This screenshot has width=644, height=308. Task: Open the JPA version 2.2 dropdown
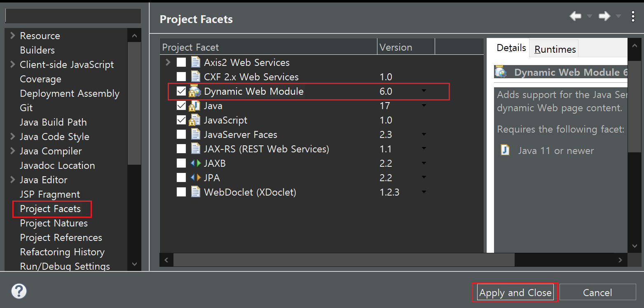(424, 178)
